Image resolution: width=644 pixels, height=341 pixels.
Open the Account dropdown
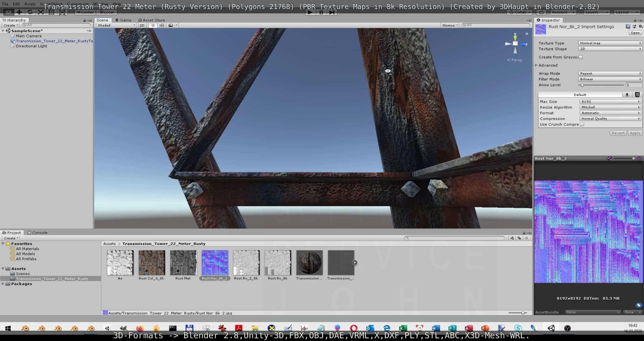tap(563, 12)
